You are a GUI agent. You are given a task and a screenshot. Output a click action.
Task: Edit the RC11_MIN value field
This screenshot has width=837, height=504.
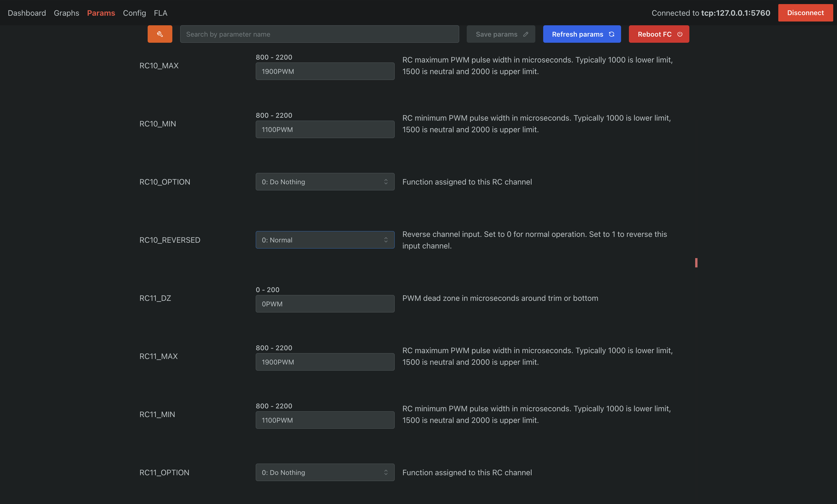(325, 420)
